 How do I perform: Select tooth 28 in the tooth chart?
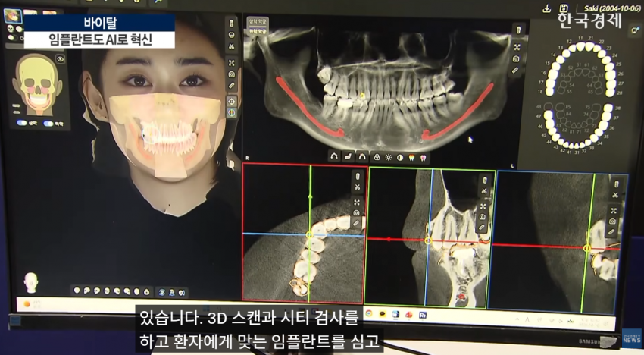pos(611,92)
